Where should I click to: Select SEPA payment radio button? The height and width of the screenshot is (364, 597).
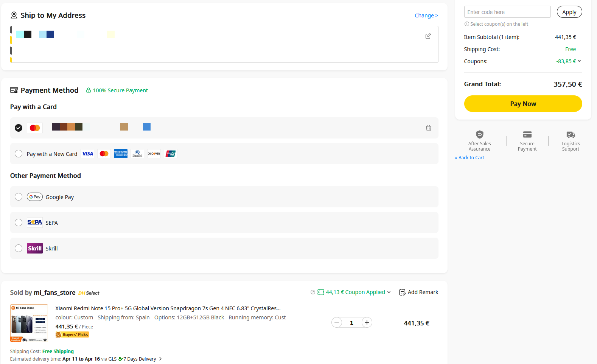[19, 222]
